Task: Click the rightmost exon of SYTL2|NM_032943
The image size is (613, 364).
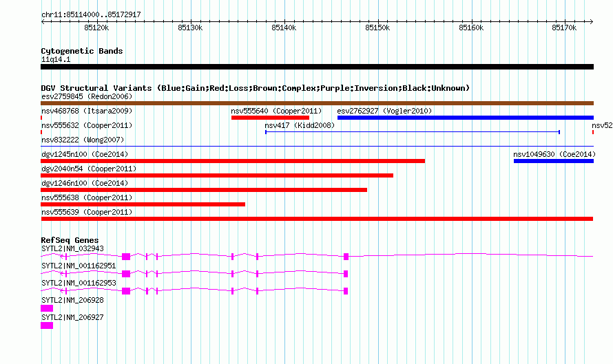Action: pyautogui.click(x=346, y=257)
